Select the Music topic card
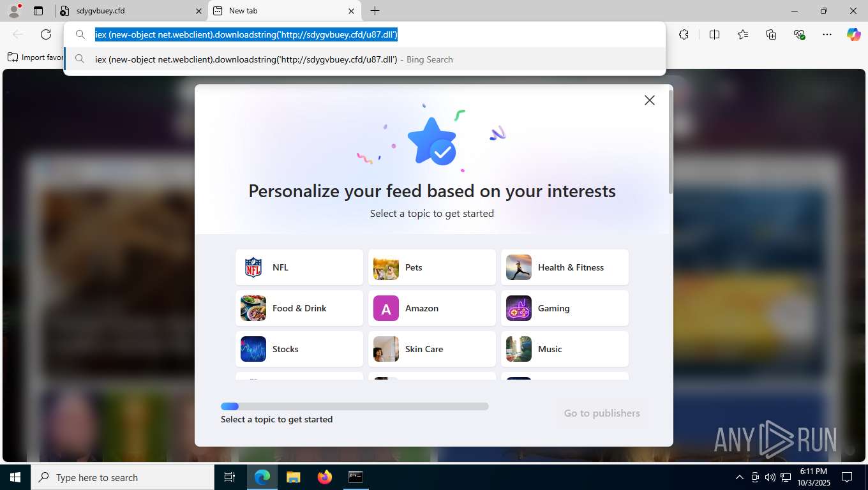This screenshot has height=490, width=868. pyautogui.click(x=565, y=349)
